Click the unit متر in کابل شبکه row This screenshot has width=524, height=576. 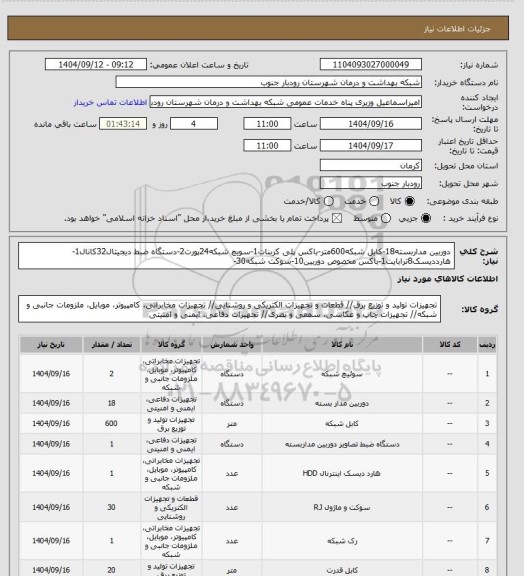click(x=232, y=424)
